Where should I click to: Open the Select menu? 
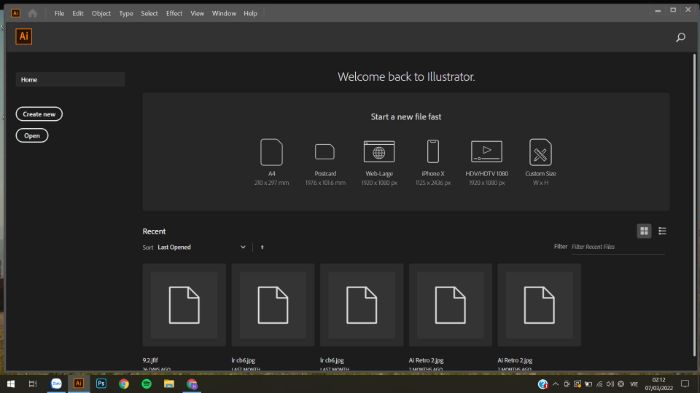pos(149,13)
